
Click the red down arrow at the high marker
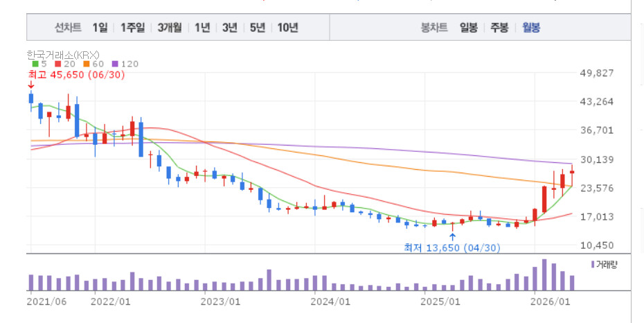pos(30,85)
